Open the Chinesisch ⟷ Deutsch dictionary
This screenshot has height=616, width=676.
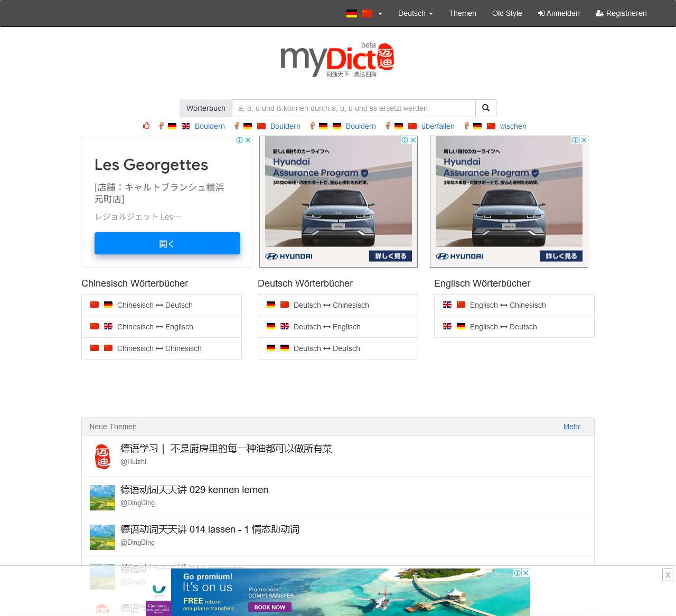pos(155,305)
